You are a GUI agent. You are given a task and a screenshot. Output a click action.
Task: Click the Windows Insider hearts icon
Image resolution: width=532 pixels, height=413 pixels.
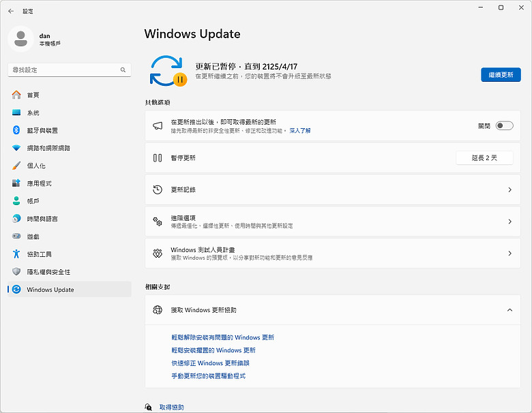pos(158,254)
